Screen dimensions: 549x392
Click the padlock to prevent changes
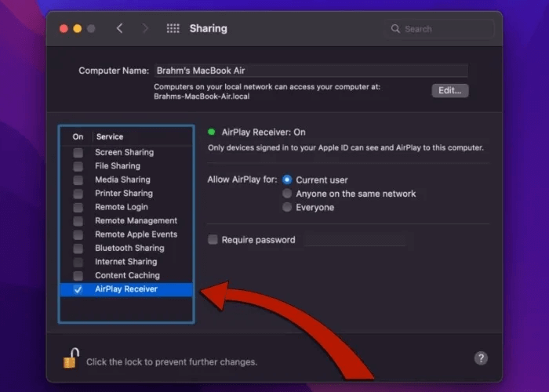71,358
